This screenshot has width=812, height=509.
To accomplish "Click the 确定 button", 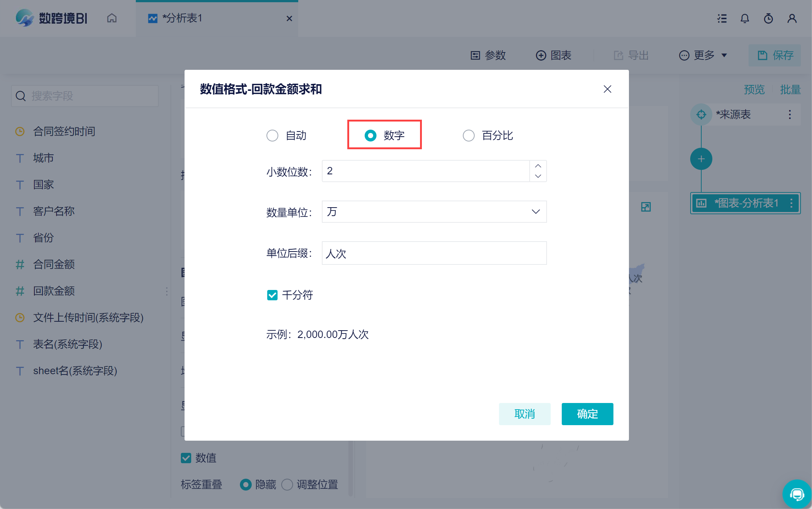I will point(587,414).
